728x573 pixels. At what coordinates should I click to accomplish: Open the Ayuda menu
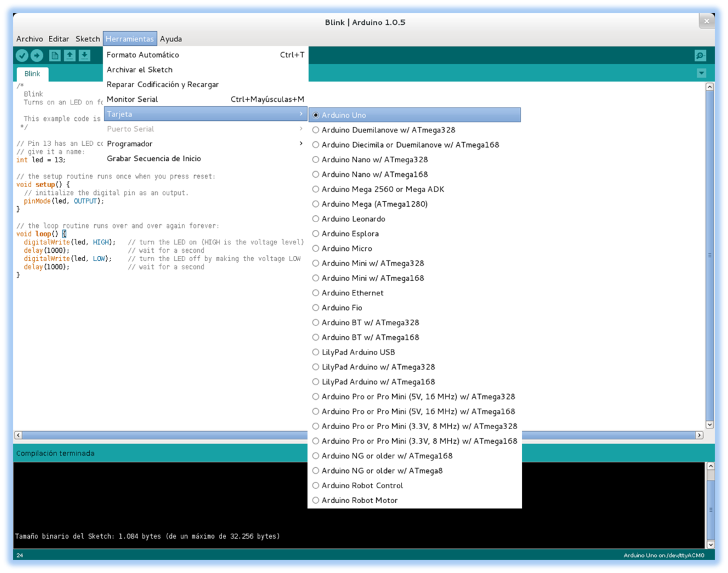coord(171,39)
